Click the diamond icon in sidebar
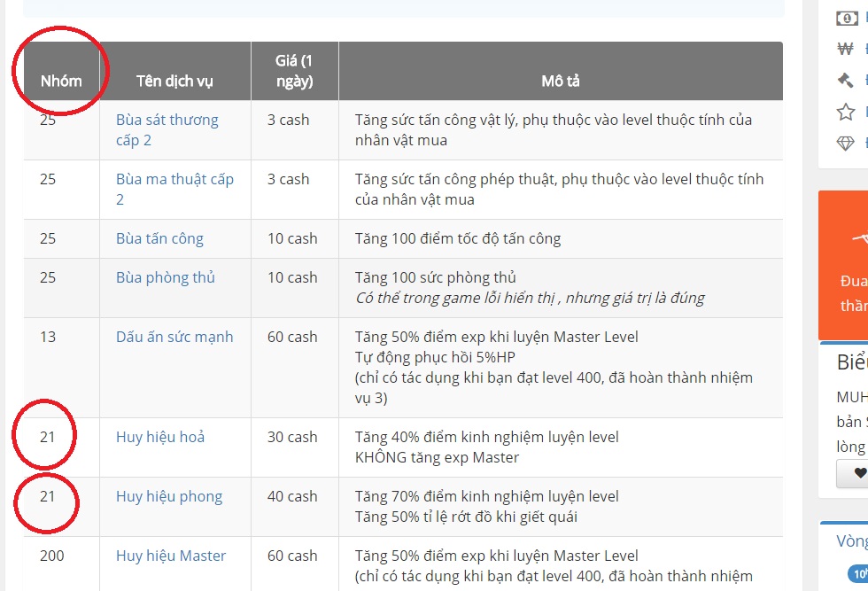Image resolution: width=868 pixels, height=591 pixels. pyautogui.click(x=846, y=144)
